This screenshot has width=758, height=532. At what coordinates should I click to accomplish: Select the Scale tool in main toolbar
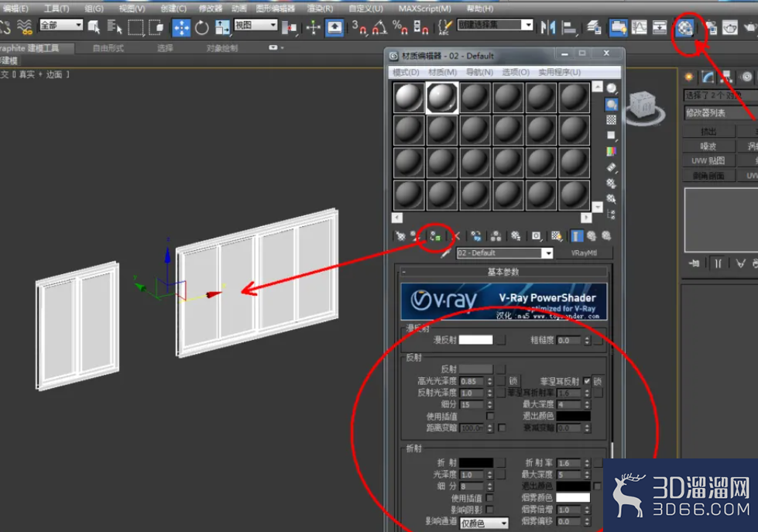click(x=222, y=28)
